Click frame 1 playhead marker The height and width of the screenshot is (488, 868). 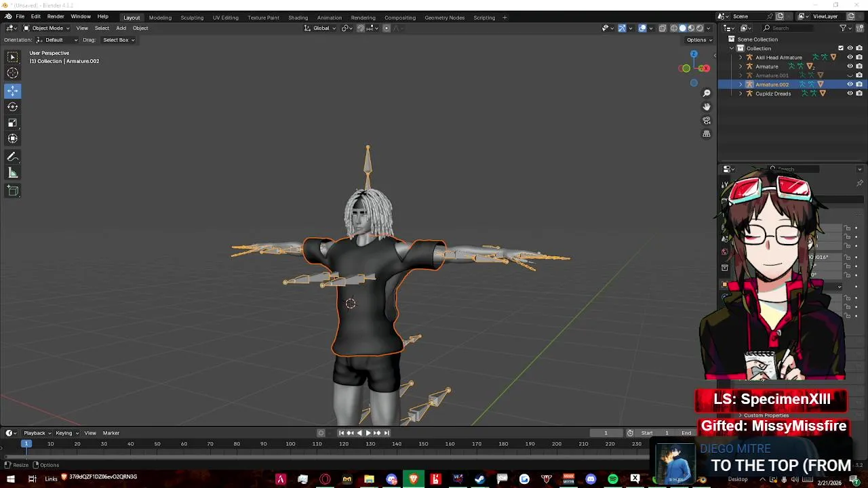tap(26, 443)
